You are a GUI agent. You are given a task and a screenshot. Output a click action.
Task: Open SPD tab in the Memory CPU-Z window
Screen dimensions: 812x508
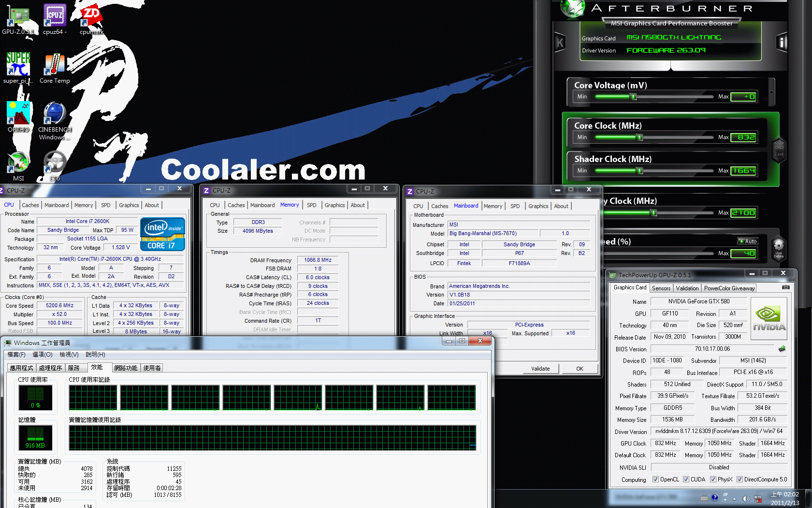point(312,205)
